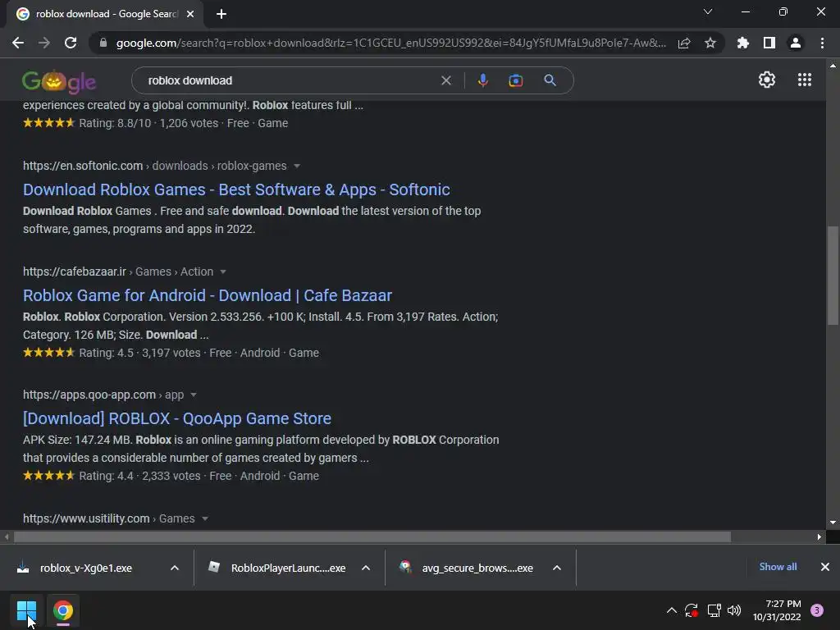Search by image with camera icon

coord(516,80)
